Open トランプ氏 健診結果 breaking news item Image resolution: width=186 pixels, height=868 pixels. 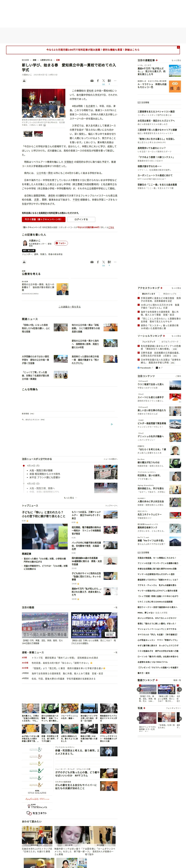point(65,658)
